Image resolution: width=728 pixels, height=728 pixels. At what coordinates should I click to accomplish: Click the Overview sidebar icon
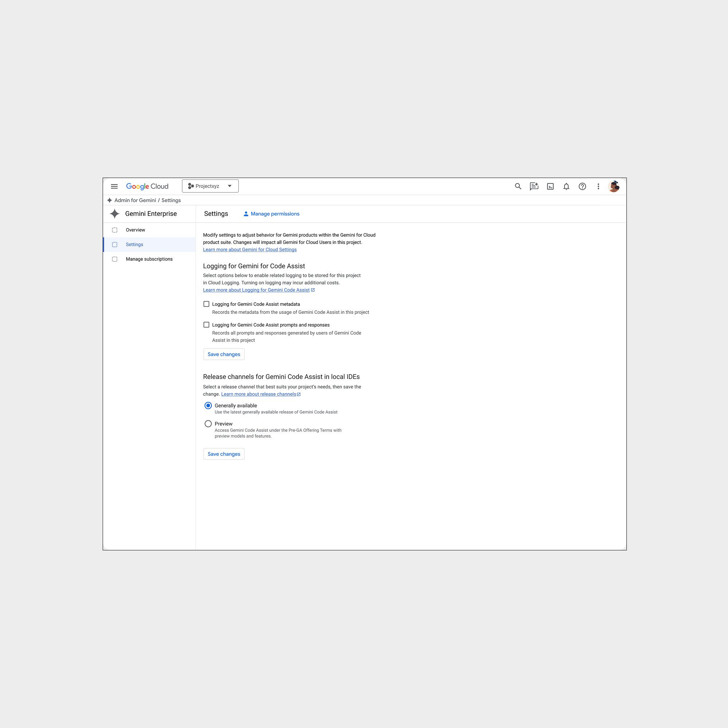(115, 230)
